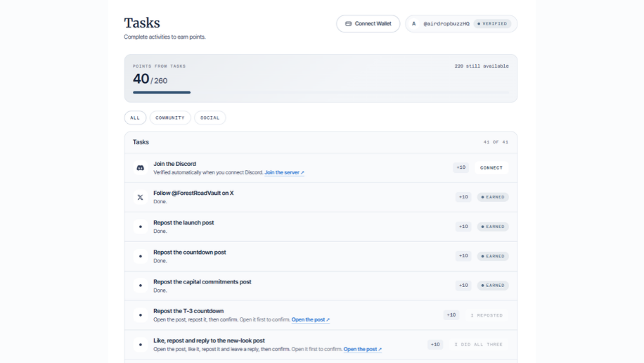Viewport: 644px width, 363px height.
Task: Click the points progress bar
Action: [x=321, y=92]
